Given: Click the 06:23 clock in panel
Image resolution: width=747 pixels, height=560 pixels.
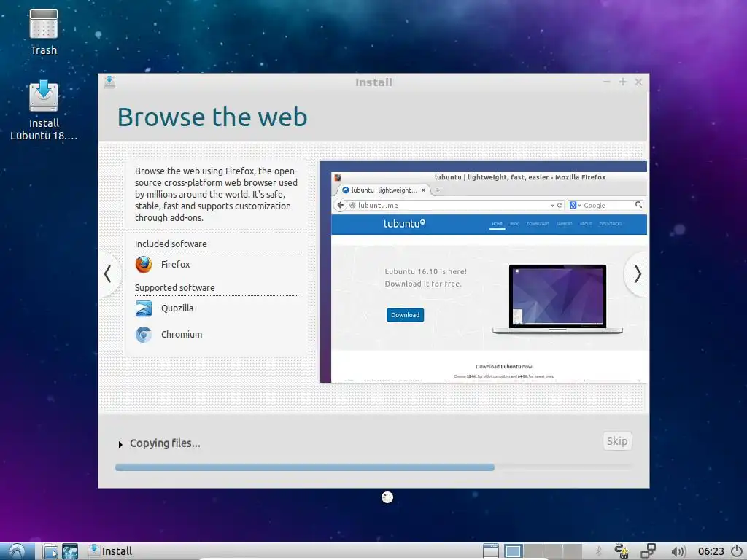Looking at the screenshot, I should coord(711,551).
